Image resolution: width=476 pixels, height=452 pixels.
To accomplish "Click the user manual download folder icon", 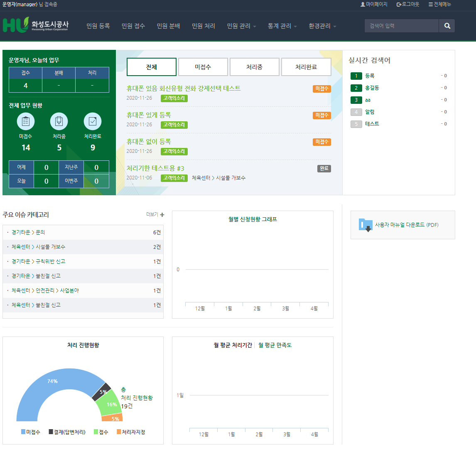I will pyautogui.click(x=366, y=225).
